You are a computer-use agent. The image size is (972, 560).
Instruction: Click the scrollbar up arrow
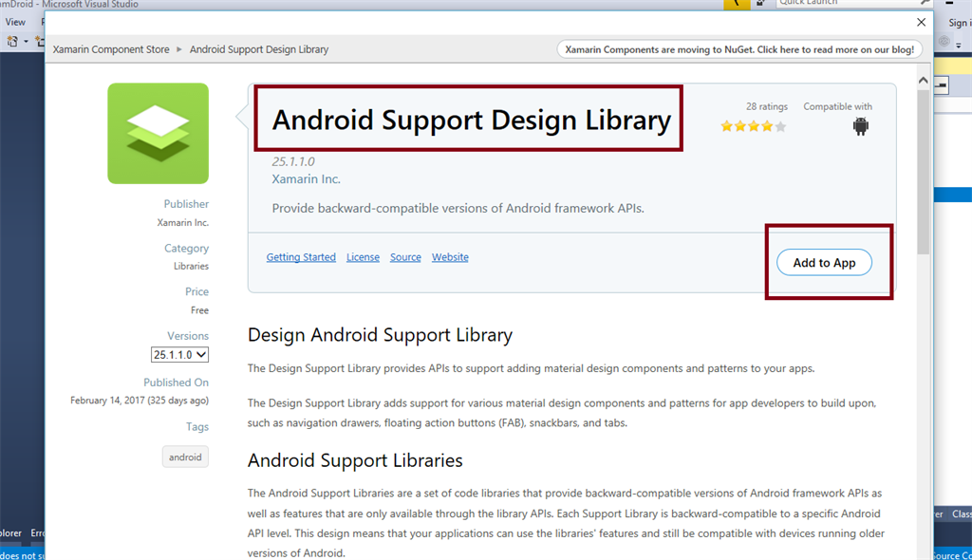(923, 81)
